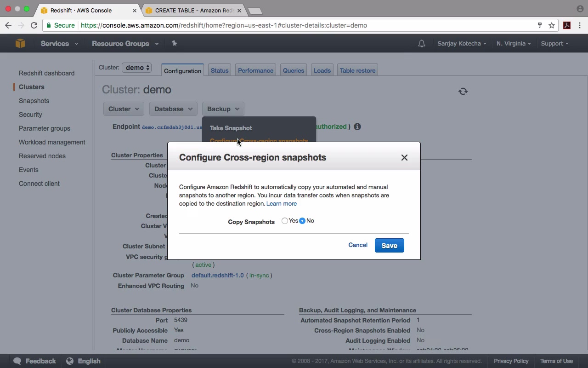Close the Redshift AWS Console browser tab
The width and height of the screenshot is (588, 368).
click(x=136, y=10)
